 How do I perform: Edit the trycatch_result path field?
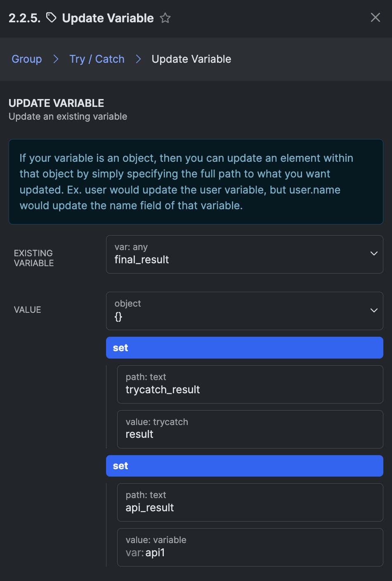click(x=250, y=384)
